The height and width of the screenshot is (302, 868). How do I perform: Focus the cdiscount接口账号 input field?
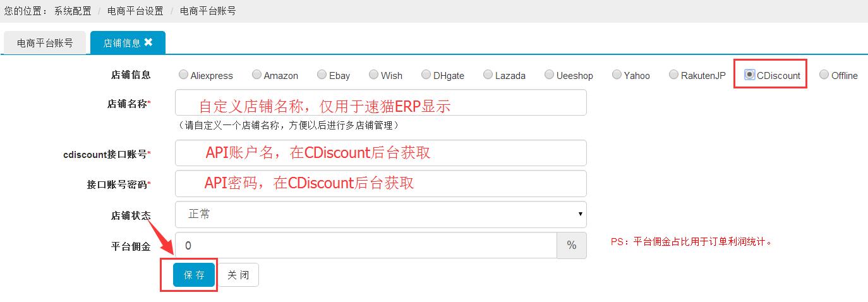380,153
